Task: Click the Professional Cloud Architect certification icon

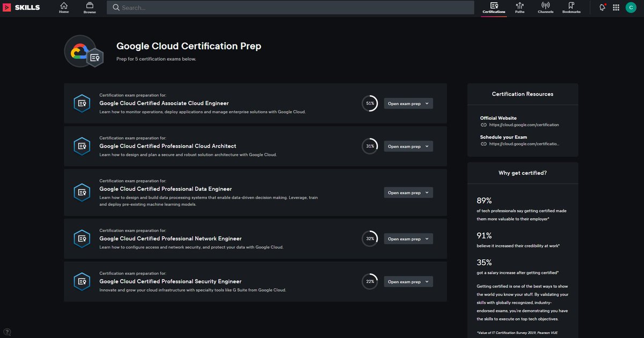Action: coord(82,146)
